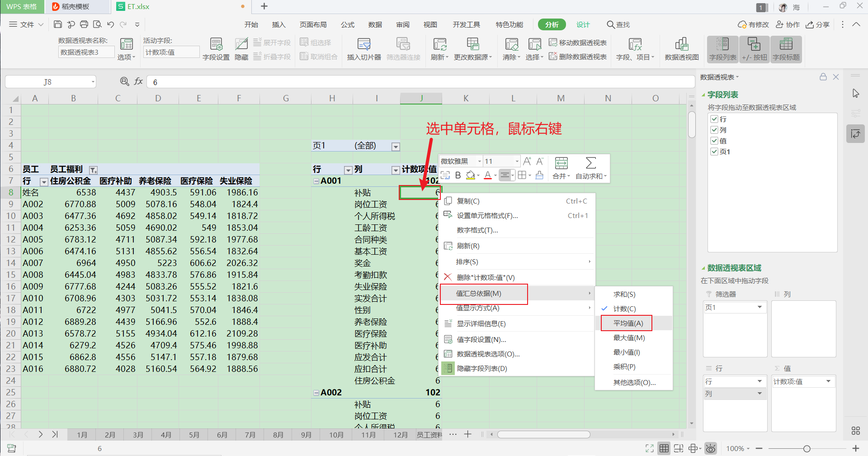
Task: Click 值字段设置(N)... in context menu
Action: click(x=481, y=339)
